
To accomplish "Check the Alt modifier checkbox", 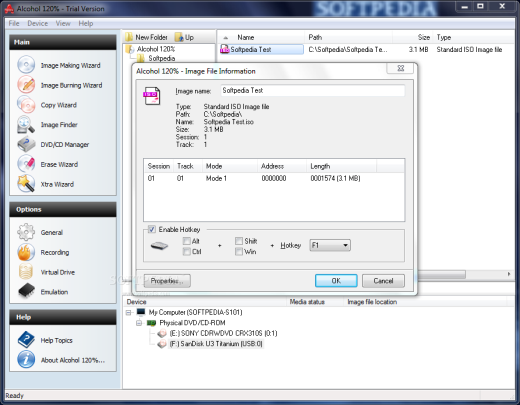I will coord(187,241).
